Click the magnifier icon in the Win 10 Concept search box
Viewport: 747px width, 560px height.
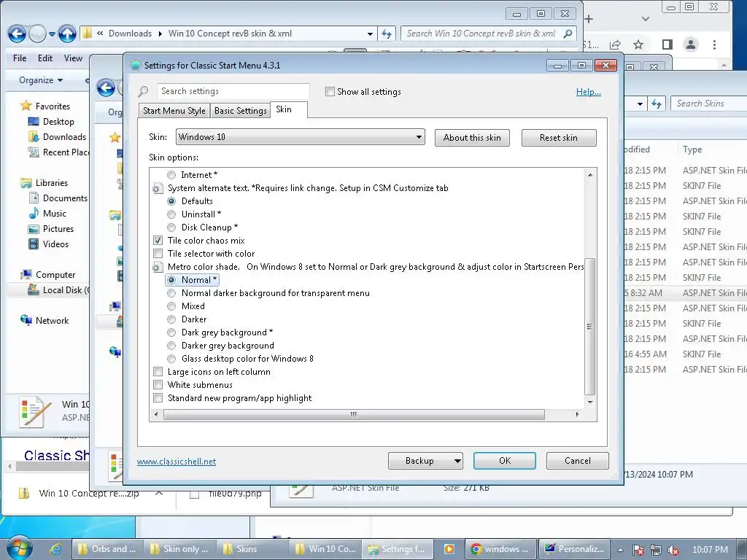pos(568,34)
